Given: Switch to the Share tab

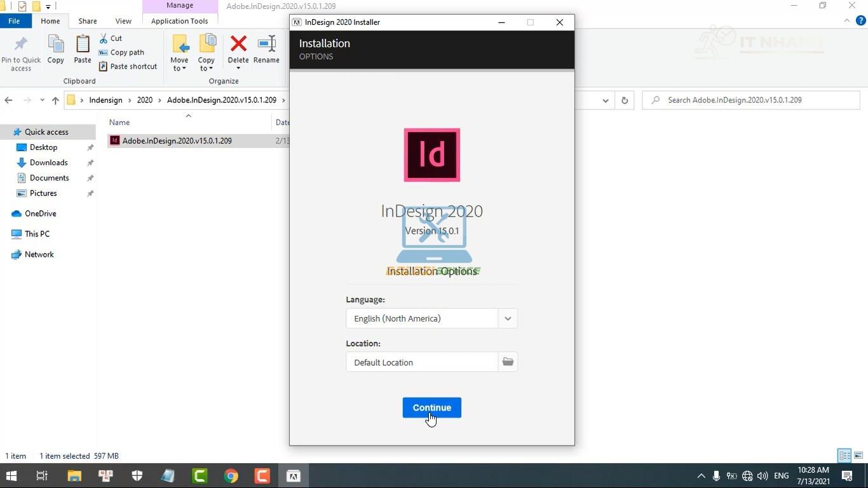Looking at the screenshot, I should tap(87, 20).
